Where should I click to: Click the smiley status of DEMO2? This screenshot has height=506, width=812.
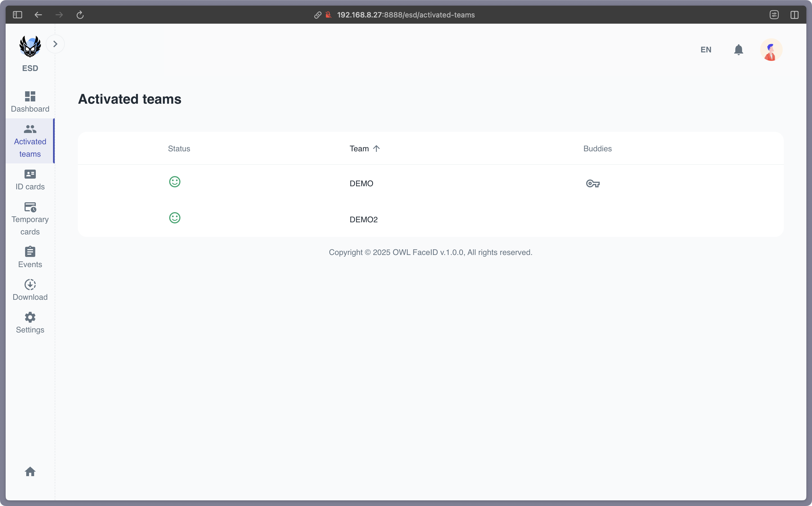click(x=175, y=218)
